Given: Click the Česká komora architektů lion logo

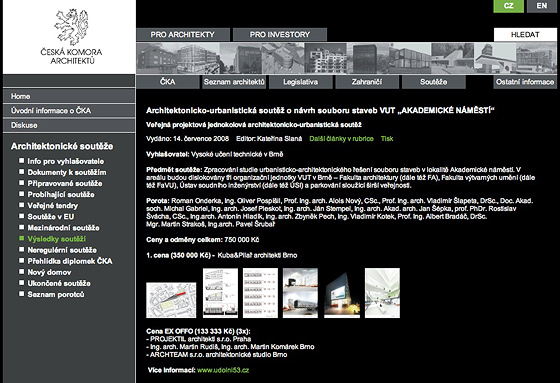Looking at the screenshot, I should tap(71, 28).
